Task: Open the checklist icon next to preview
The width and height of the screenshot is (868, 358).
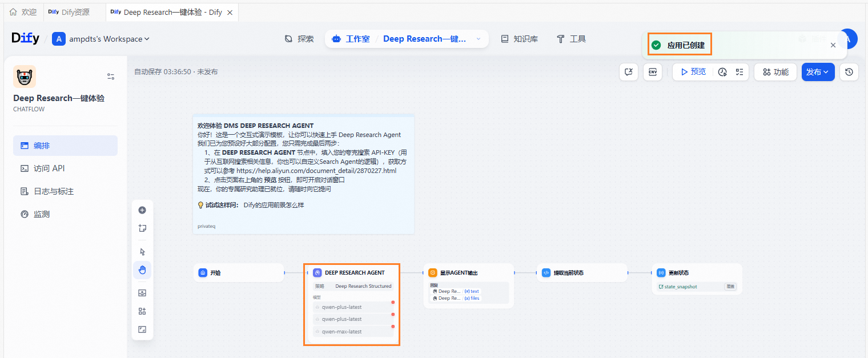Action: [740, 72]
